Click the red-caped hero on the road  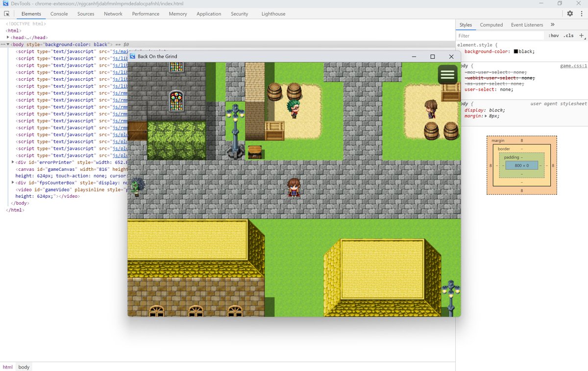tap(294, 188)
